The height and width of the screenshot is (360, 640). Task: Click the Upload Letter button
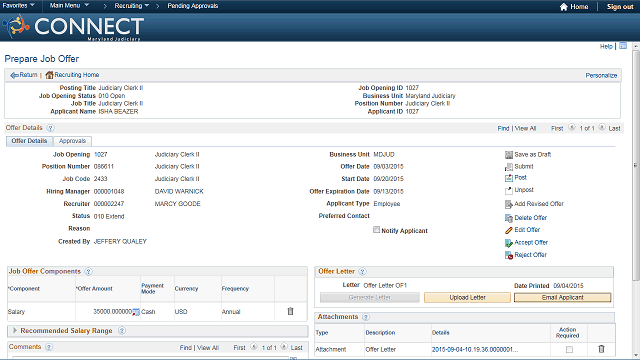[x=467, y=298]
